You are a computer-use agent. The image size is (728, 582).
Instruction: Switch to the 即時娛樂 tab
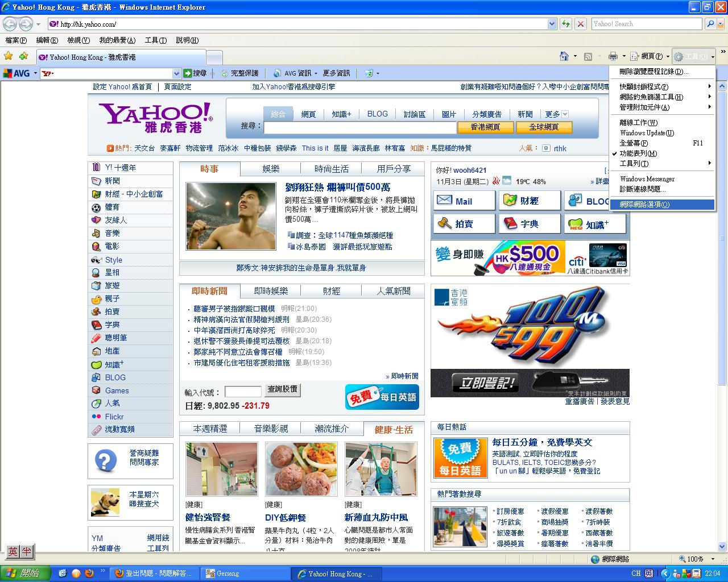click(x=271, y=291)
